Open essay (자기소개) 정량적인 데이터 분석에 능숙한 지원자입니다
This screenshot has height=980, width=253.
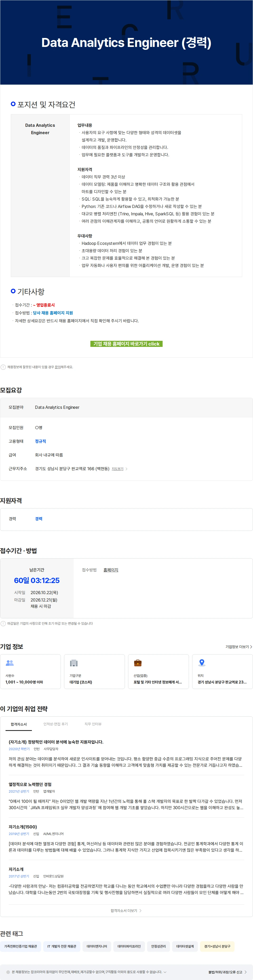(56, 742)
